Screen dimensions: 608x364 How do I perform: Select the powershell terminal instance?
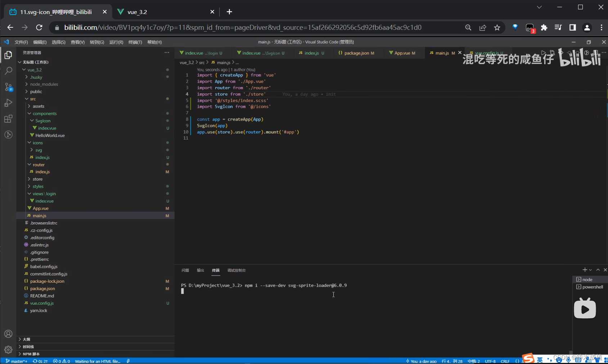(x=590, y=287)
